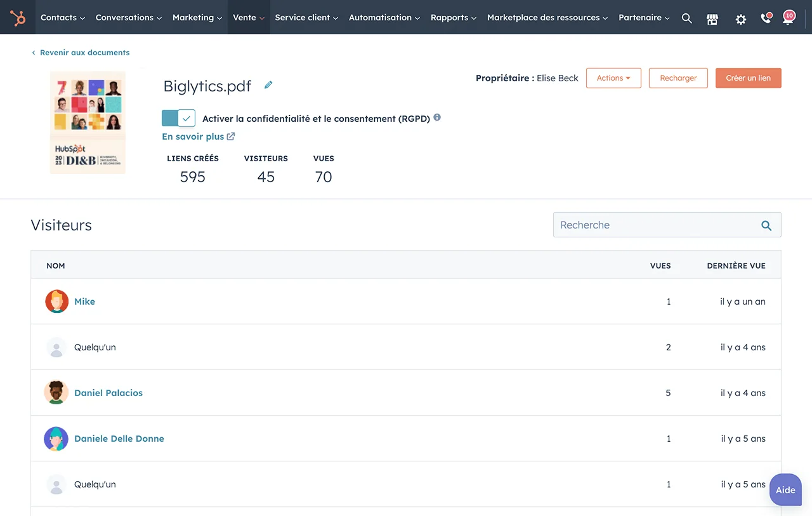This screenshot has width=812, height=516.
Task: Expand the Contacts navigation menu
Action: pos(62,18)
